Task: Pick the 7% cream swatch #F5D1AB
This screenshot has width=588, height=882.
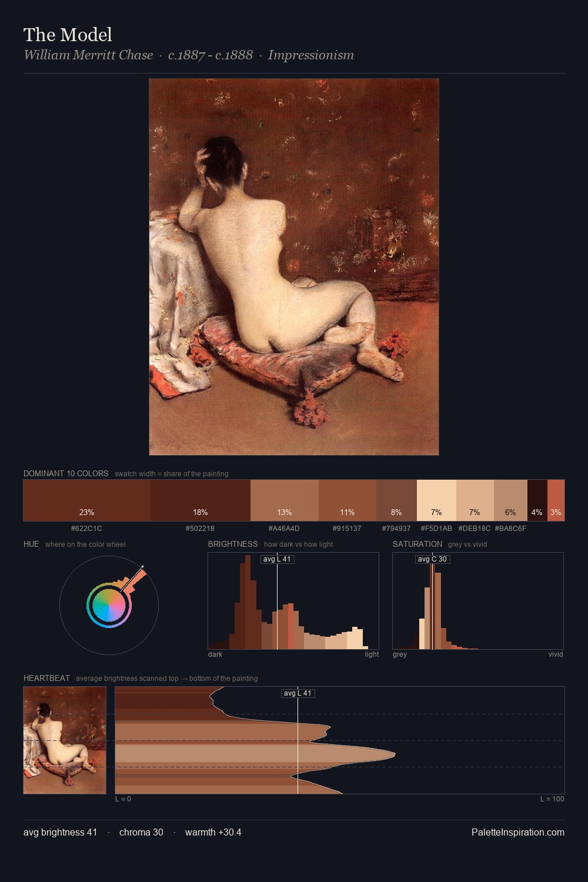Action: [436, 500]
